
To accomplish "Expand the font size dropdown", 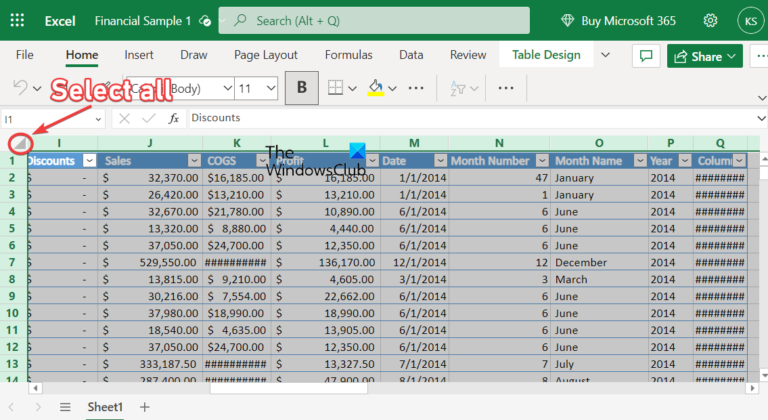I will tap(270, 88).
